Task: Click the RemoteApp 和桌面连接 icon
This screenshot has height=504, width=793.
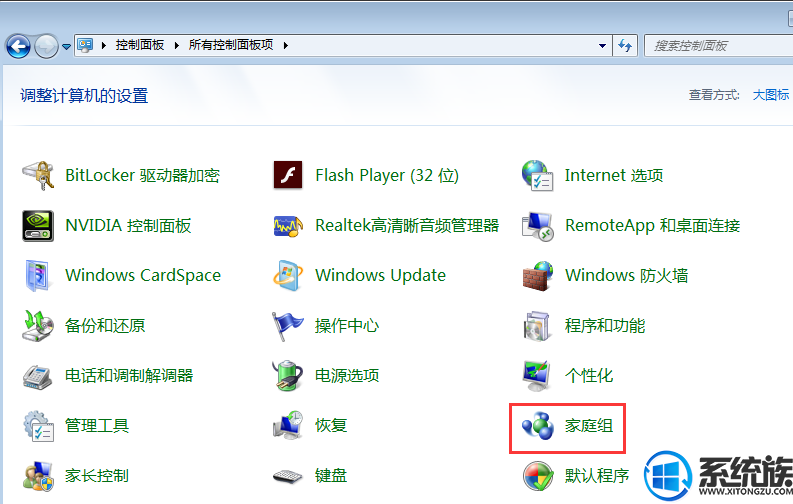Action: [537, 225]
